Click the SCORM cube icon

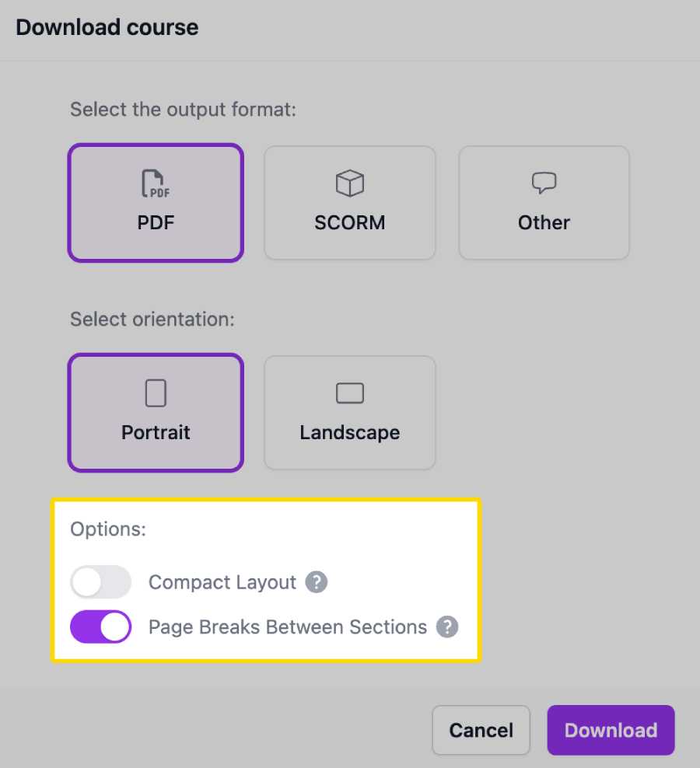[349, 183]
